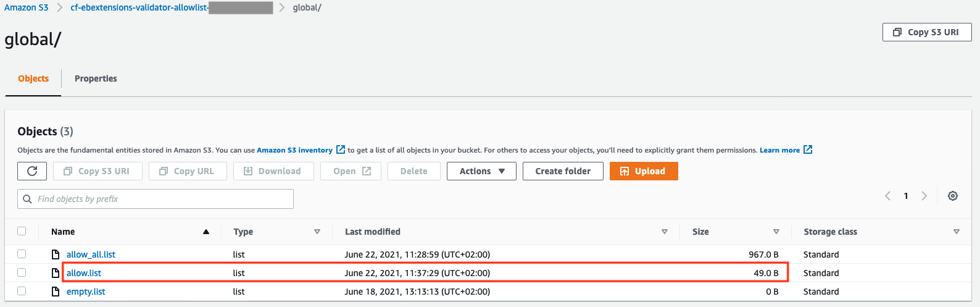Go to previous page arrow
The height and width of the screenshot is (307, 980).
click(887, 196)
